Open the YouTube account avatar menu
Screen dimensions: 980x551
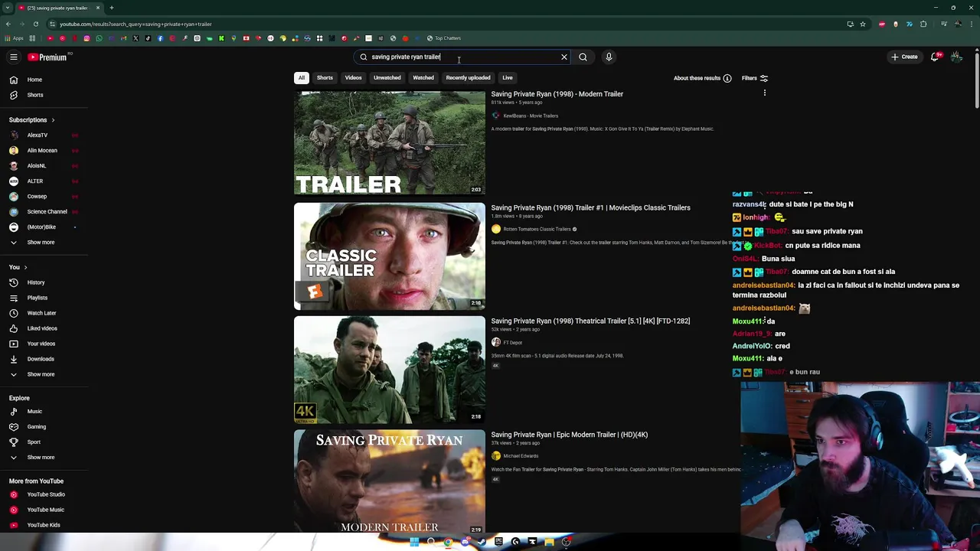956,57
